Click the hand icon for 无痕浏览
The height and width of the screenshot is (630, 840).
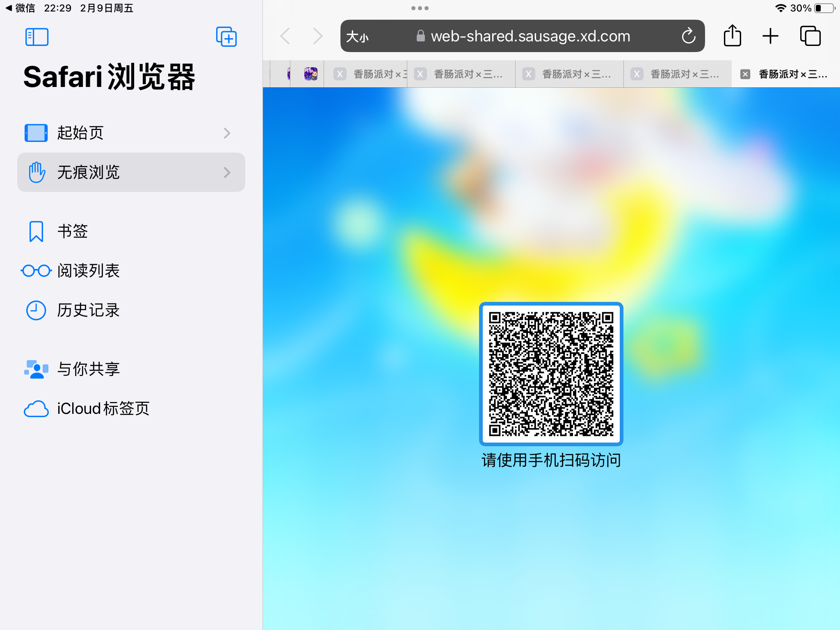[x=37, y=172]
